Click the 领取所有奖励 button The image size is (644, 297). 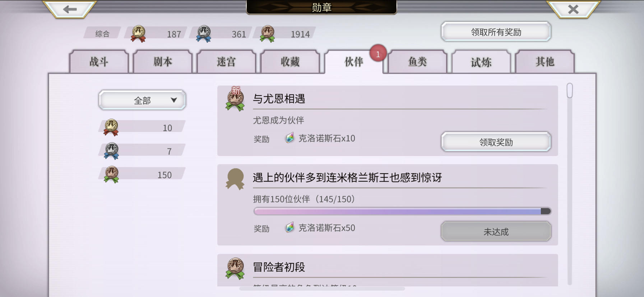click(x=496, y=32)
